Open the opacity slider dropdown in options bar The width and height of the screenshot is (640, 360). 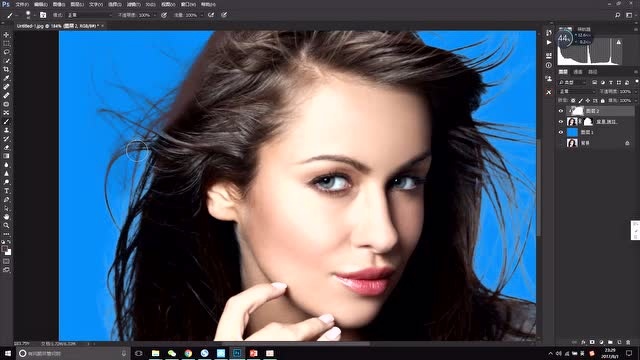tap(155, 15)
